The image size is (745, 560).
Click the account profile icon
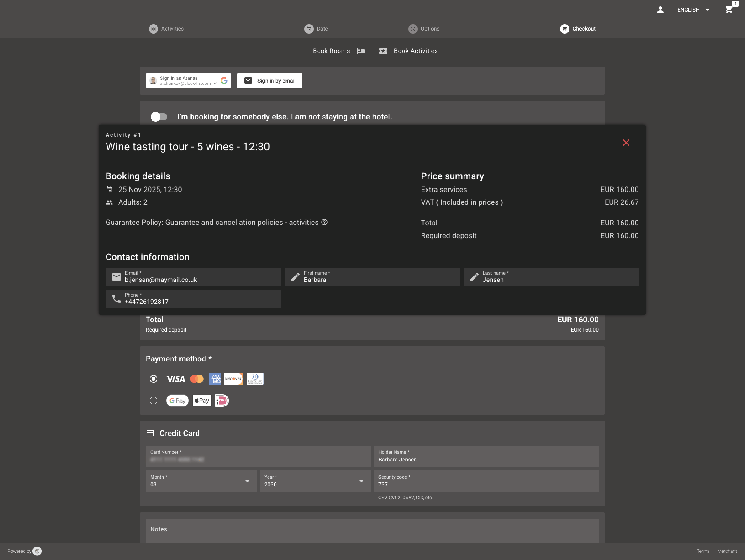[x=660, y=10]
